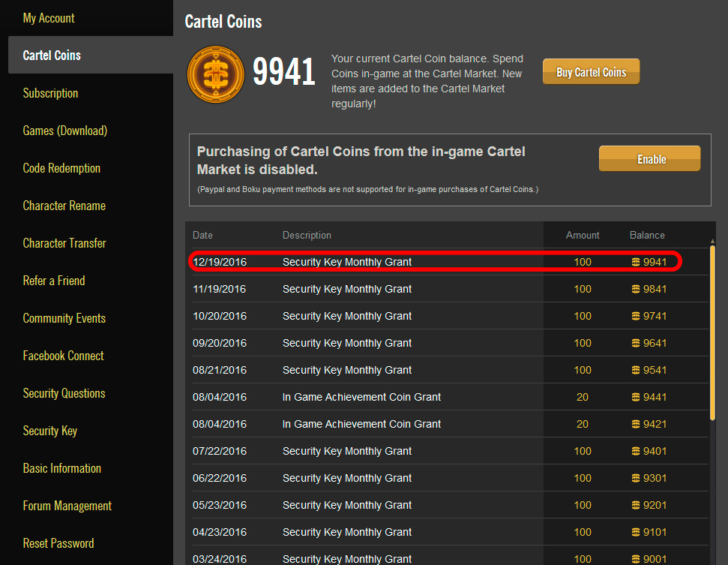Click the coin icon beside balance 9101
This screenshot has width=728, height=565.
pos(636,531)
